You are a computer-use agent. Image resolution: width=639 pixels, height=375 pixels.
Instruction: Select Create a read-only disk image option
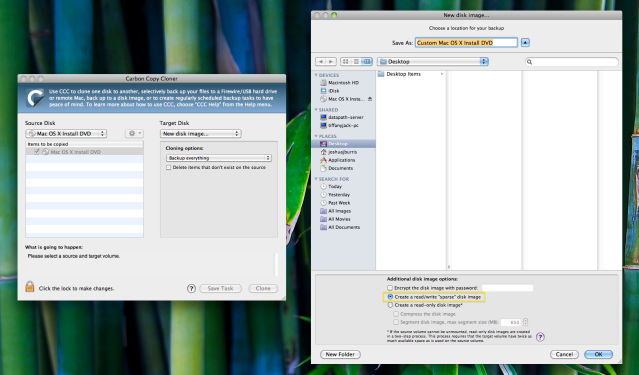tap(390, 305)
